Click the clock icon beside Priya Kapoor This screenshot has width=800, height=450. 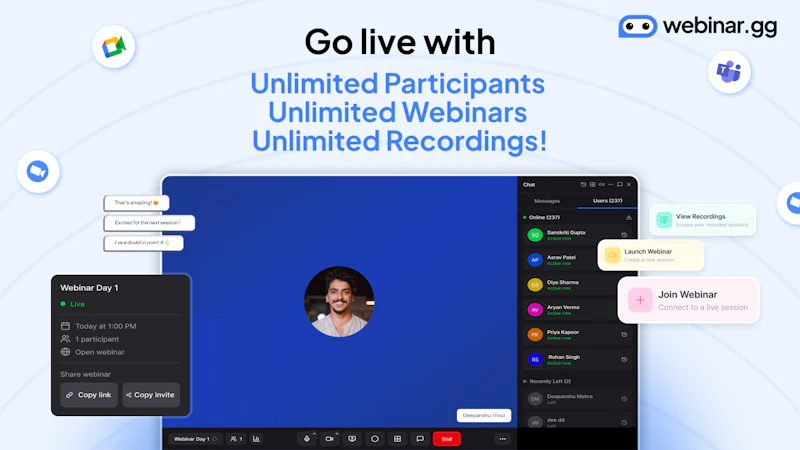[624, 335]
